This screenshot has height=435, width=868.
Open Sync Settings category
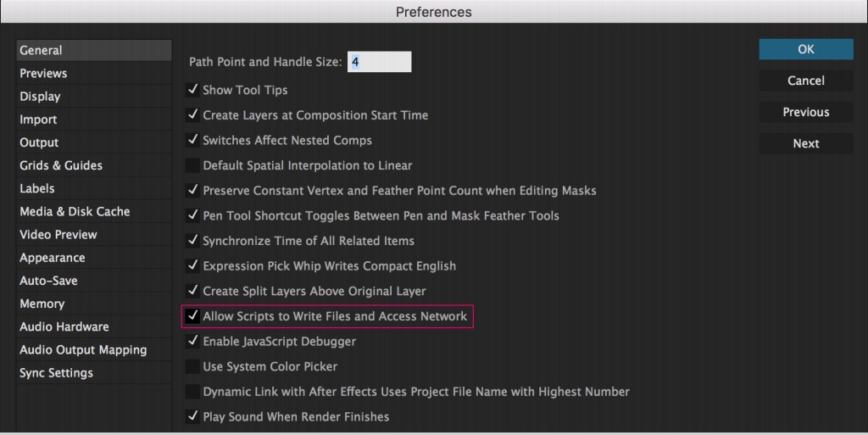pos(56,372)
